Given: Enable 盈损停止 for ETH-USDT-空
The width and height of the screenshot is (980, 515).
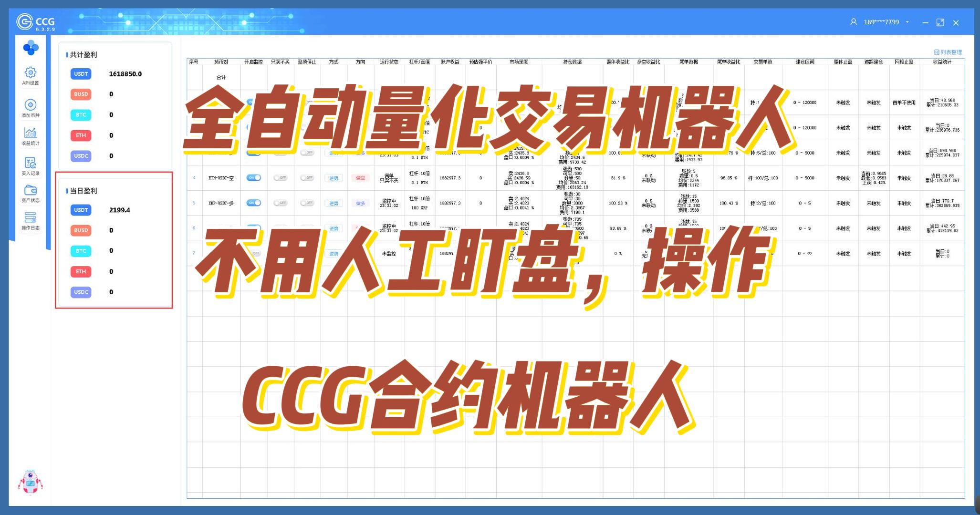Looking at the screenshot, I should (x=307, y=178).
